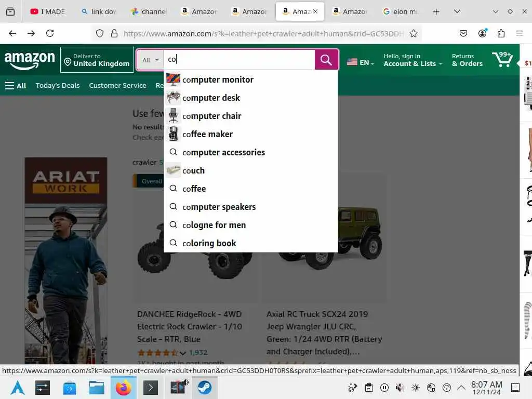Open the tracking protection shield icon

[99, 33]
